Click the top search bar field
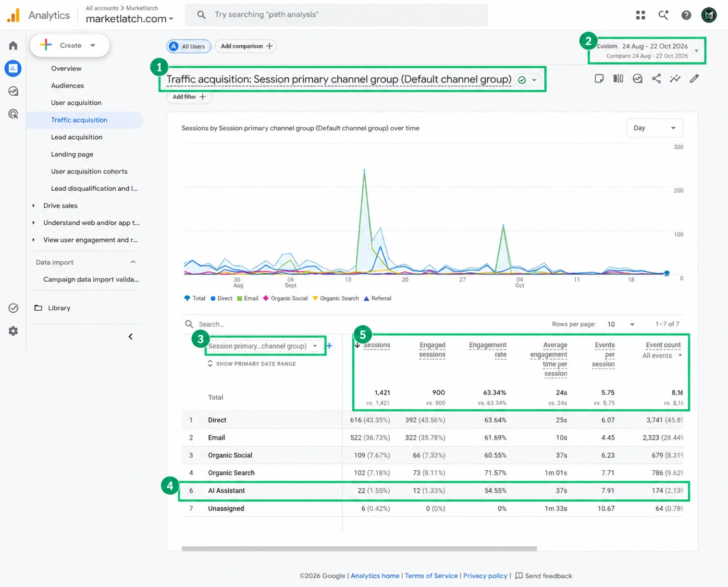Screen dimensions: 728x587 pyautogui.click(x=337, y=15)
